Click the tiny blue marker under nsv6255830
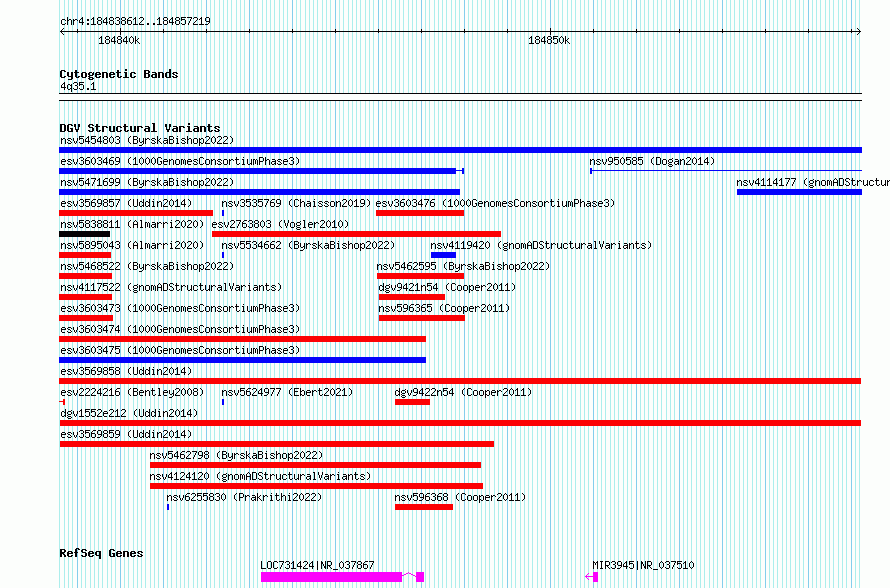890x588 pixels. pos(168,507)
